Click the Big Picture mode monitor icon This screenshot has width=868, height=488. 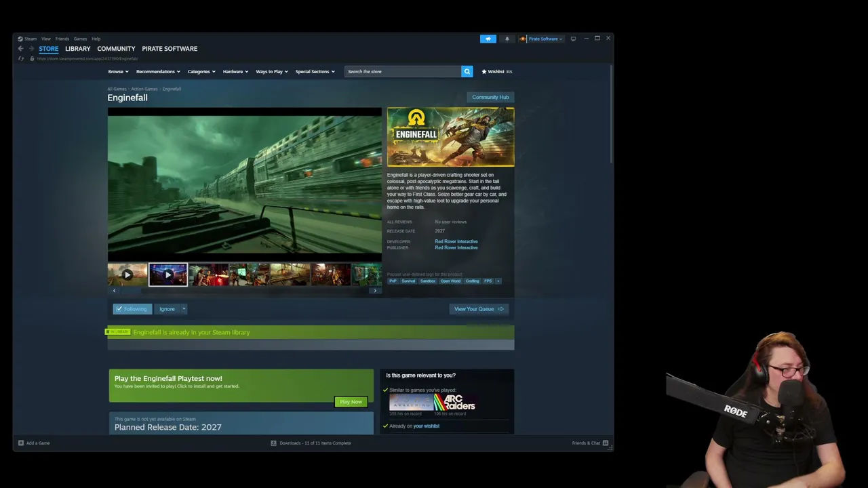click(x=573, y=39)
